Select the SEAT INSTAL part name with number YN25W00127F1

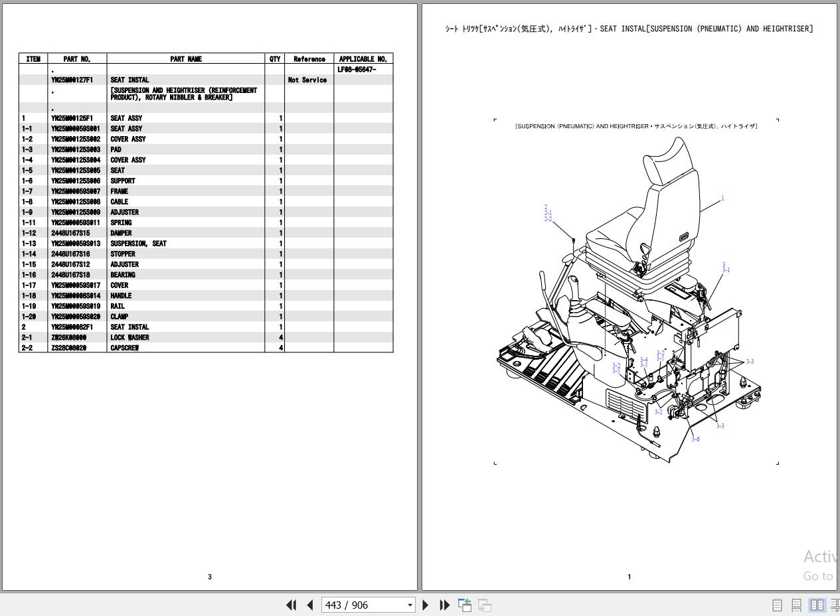(x=129, y=80)
